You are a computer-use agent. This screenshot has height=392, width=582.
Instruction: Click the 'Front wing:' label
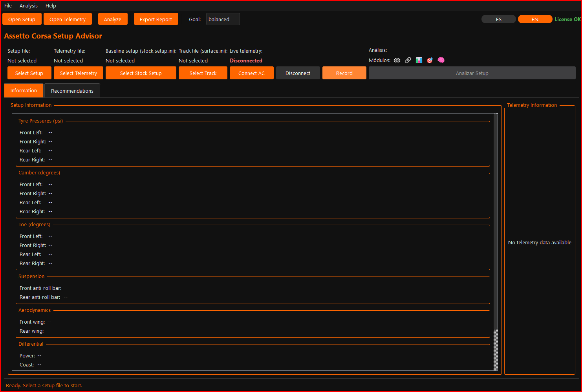pyautogui.click(x=32, y=322)
